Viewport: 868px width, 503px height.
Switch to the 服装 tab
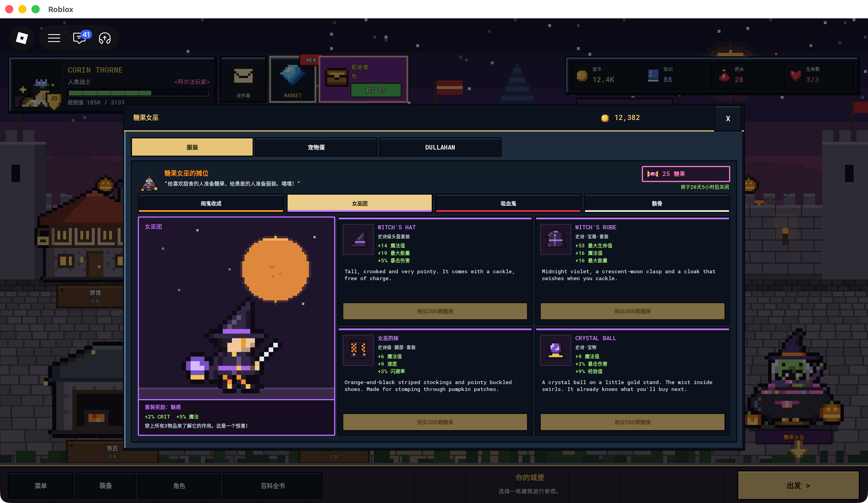click(192, 147)
